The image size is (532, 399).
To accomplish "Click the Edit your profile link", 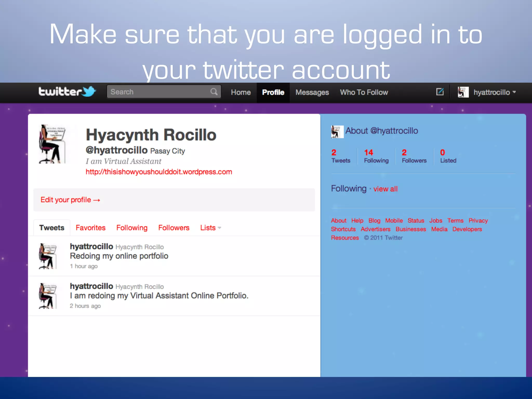I will pyautogui.click(x=70, y=200).
